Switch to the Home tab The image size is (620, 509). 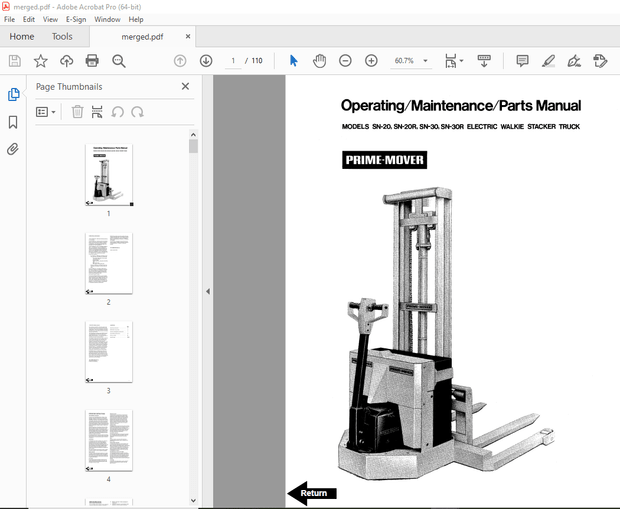(x=22, y=36)
